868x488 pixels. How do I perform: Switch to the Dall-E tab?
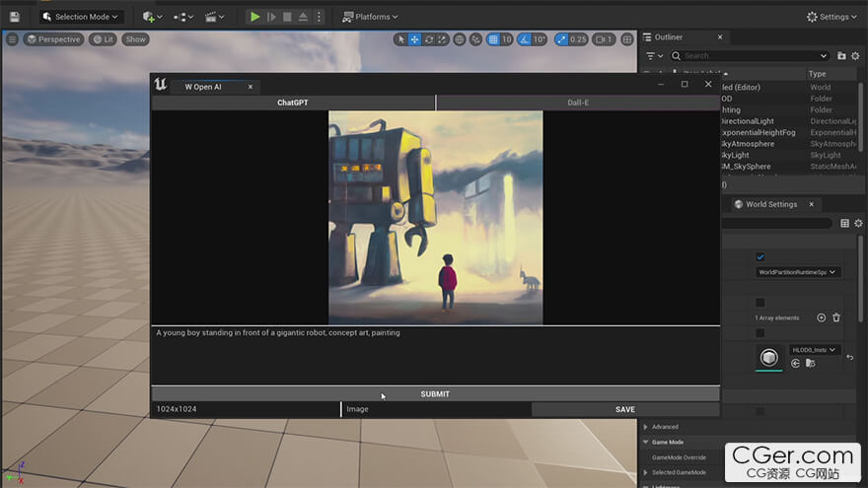(578, 103)
